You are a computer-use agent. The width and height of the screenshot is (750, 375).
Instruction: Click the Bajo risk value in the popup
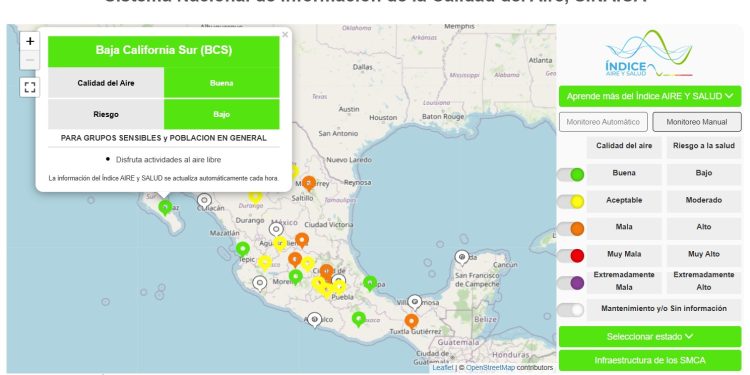click(x=221, y=114)
